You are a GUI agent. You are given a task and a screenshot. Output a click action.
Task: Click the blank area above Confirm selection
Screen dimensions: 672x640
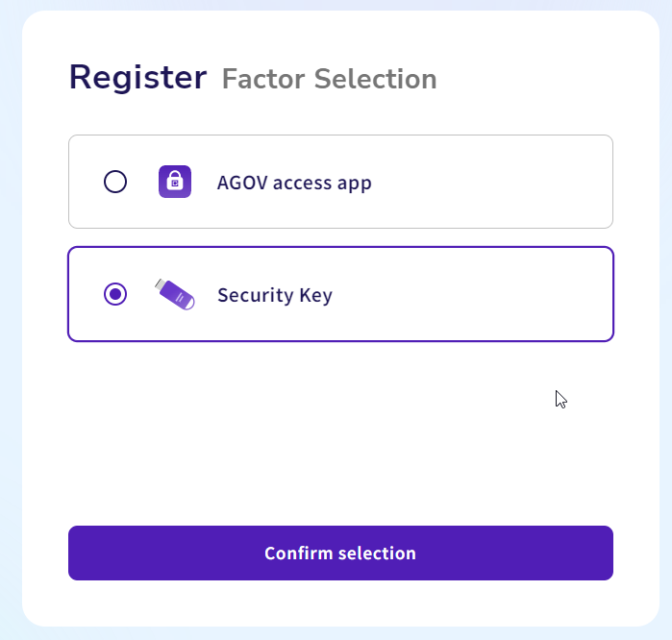pos(340,432)
